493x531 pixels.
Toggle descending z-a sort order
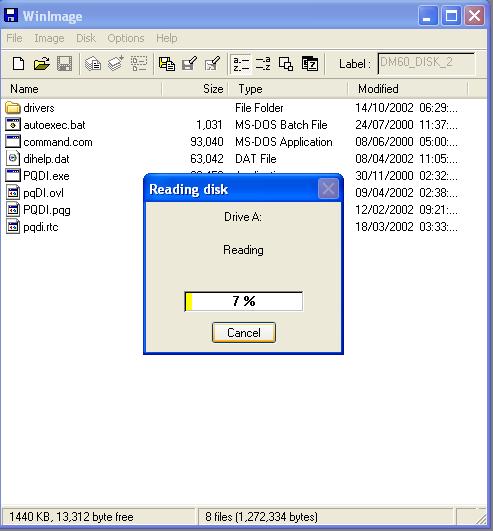263,63
